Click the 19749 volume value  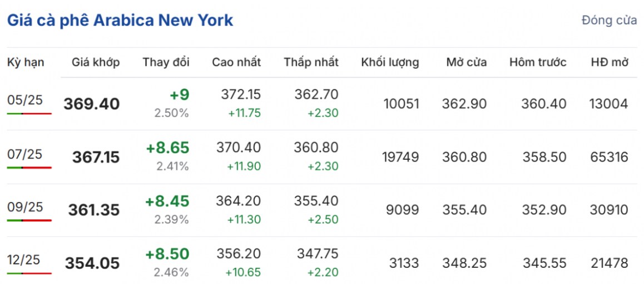pos(401,158)
